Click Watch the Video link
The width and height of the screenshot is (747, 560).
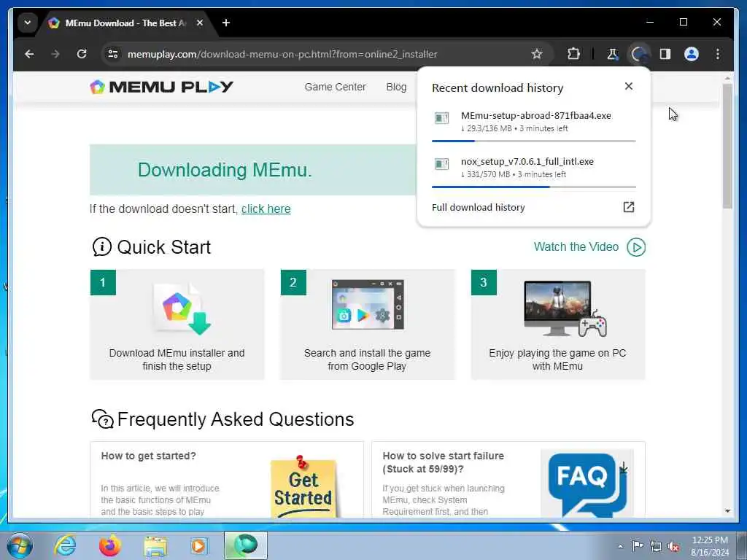click(x=576, y=246)
